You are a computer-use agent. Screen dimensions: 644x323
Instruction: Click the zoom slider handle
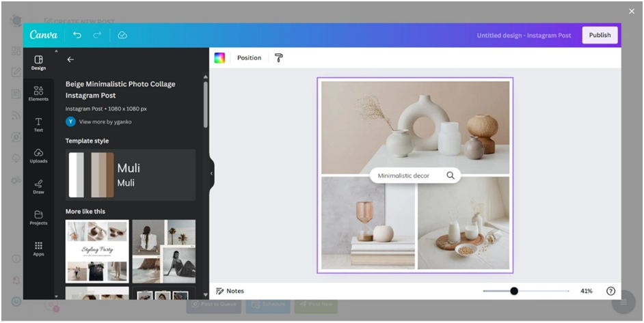[x=514, y=291]
